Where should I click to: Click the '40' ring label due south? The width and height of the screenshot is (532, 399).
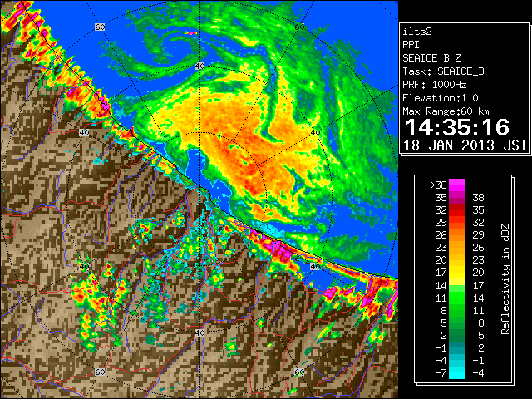pos(199,332)
